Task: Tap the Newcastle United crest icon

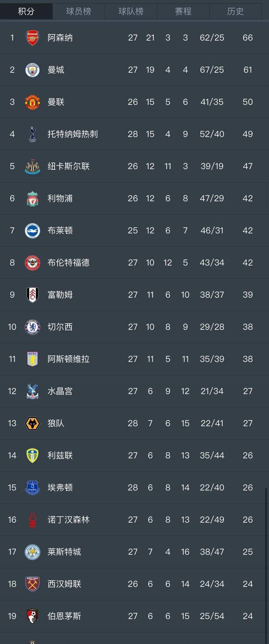Action: (x=32, y=166)
